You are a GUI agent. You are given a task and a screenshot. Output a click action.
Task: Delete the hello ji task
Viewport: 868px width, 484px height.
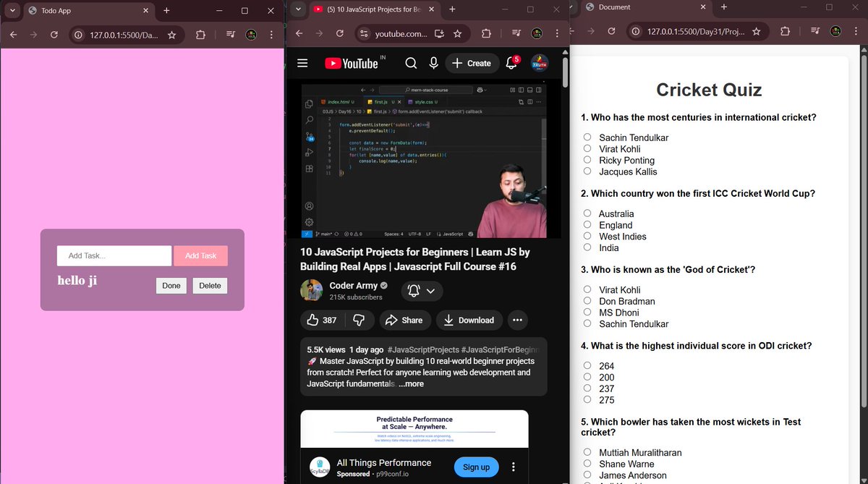(210, 286)
